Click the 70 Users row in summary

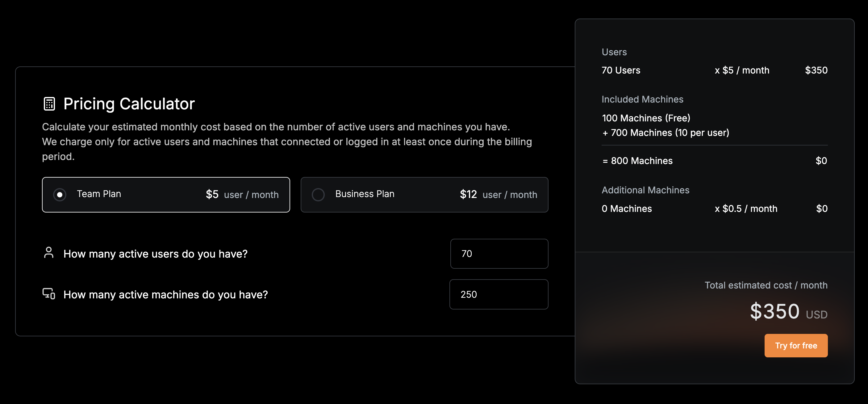point(621,70)
